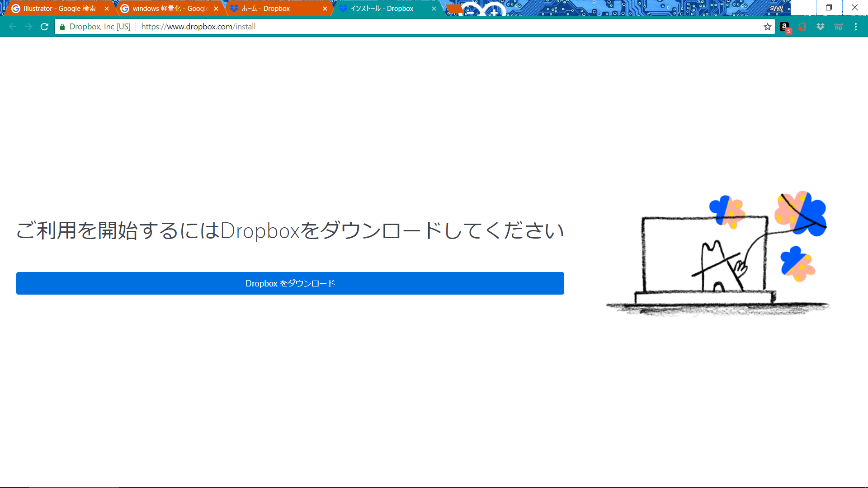Close the ホーム - Dropbox tab
This screenshot has height=488, width=868.
point(325,9)
